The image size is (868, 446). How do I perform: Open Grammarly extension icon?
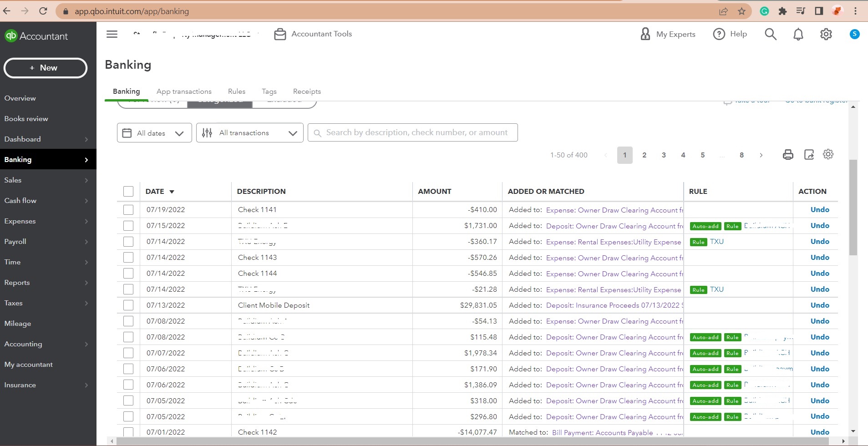pos(765,11)
